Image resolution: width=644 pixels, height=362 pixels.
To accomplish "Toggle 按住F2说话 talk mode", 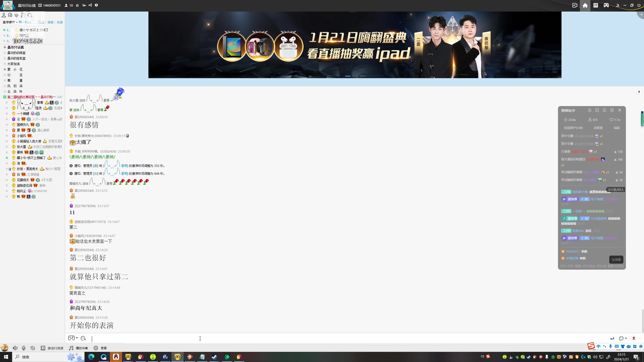I will tap(52, 348).
